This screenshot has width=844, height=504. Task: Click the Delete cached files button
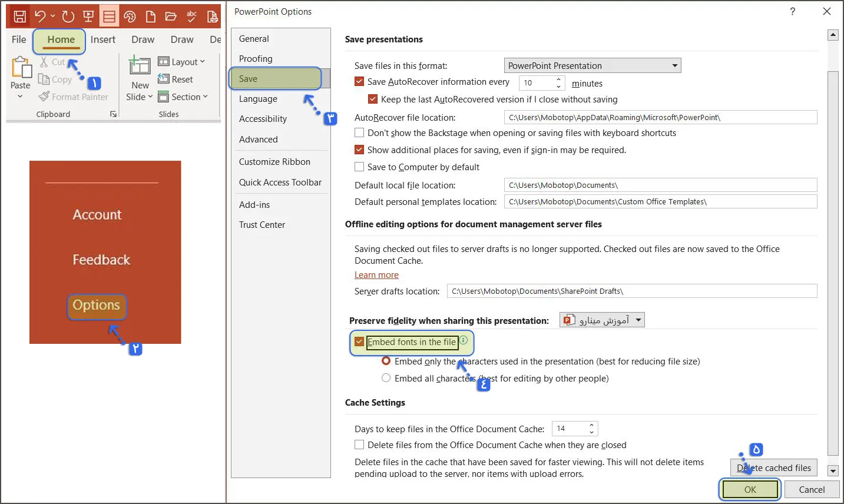point(773,467)
